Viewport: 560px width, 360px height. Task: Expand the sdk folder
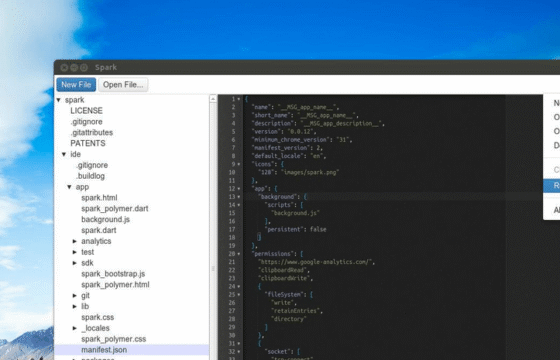point(75,263)
